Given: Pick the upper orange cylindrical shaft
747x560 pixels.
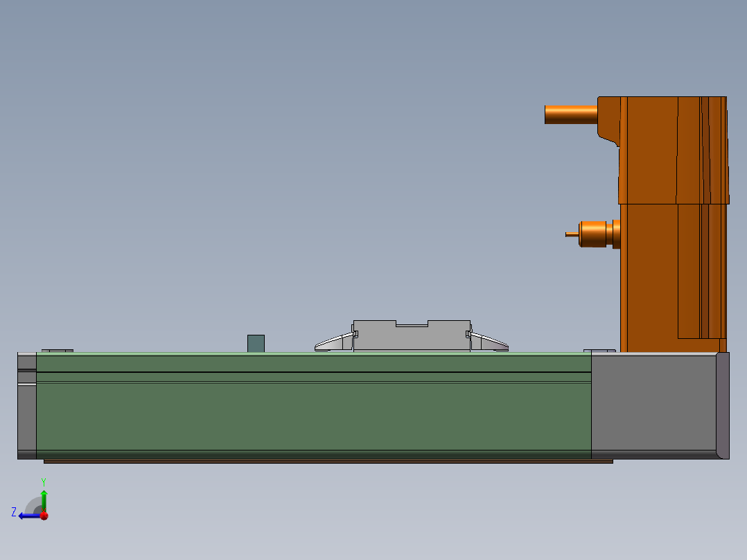Looking at the screenshot, I should [571, 114].
